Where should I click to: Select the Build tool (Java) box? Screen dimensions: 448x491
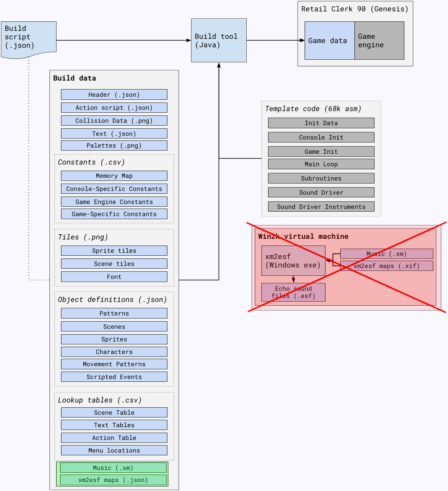(x=219, y=40)
